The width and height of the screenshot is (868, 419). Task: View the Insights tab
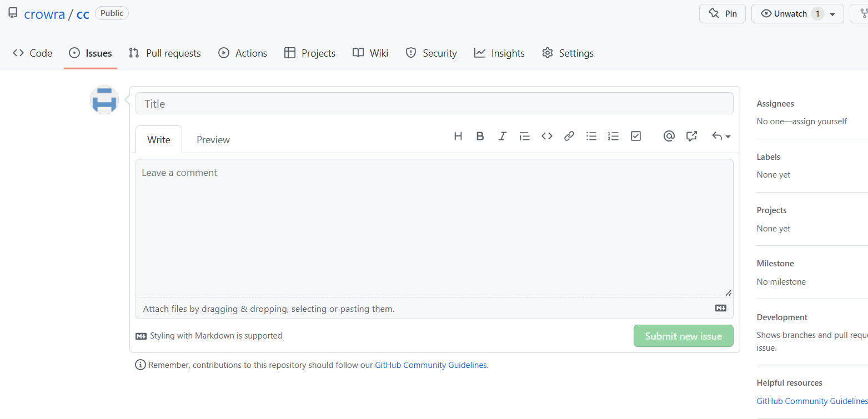coord(499,53)
